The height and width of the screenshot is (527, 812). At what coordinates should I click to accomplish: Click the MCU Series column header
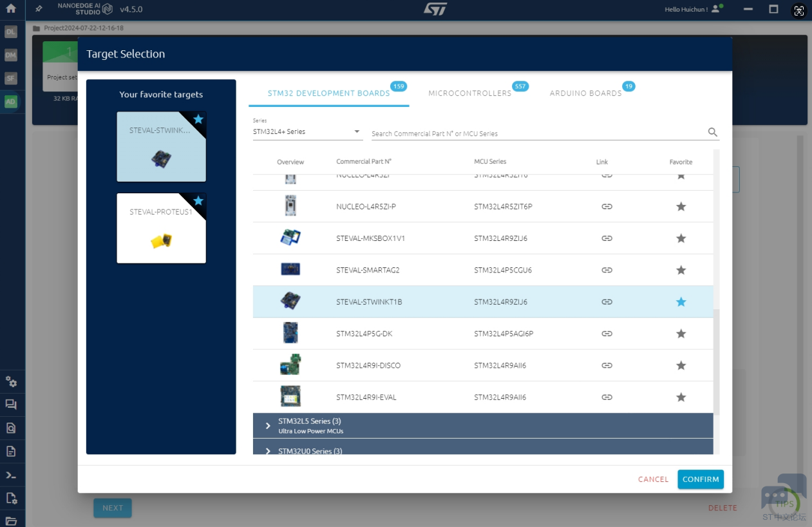tap(490, 162)
